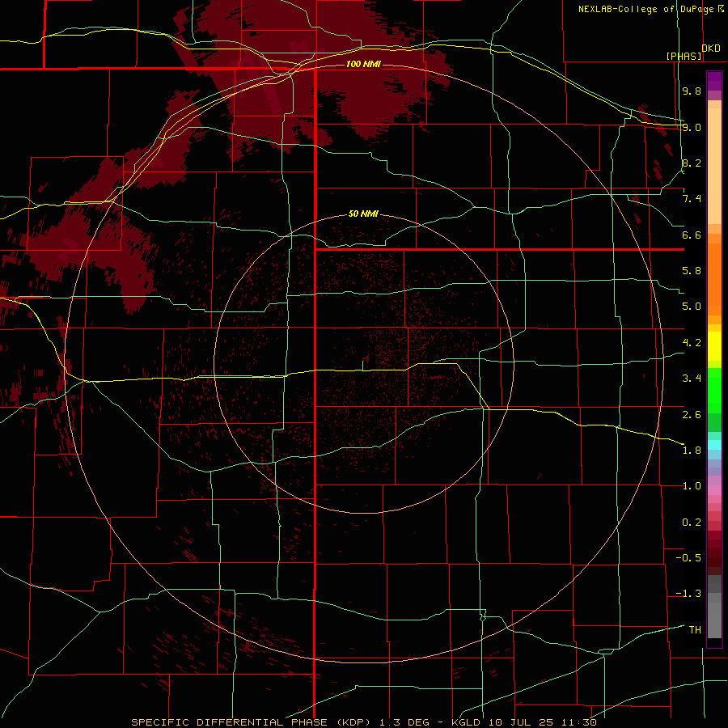Pick the bright green color bar segment
728x728 pixels.
coord(714,391)
